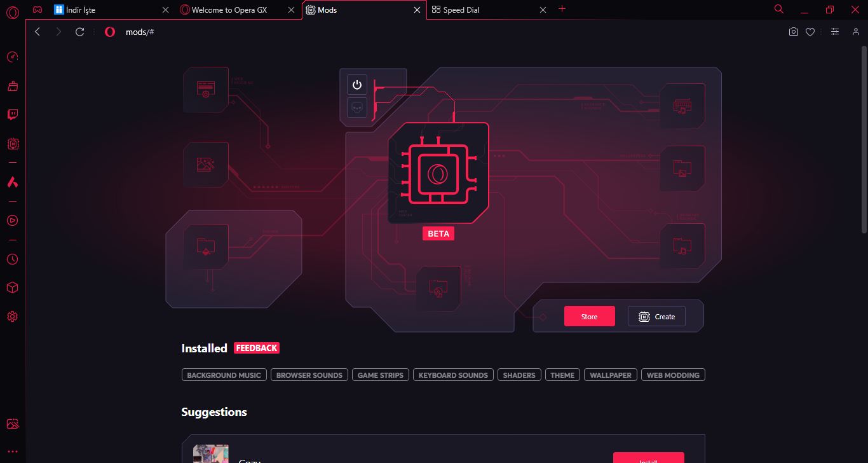Open GX Control speedometer icon in sidebar
This screenshot has height=463, width=868.
click(x=12, y=57)
